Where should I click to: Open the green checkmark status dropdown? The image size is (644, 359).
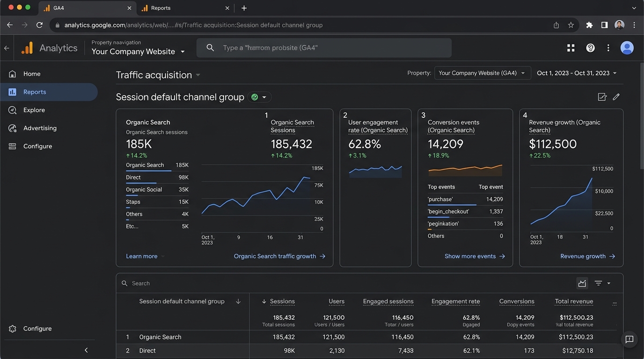(260, 97)
